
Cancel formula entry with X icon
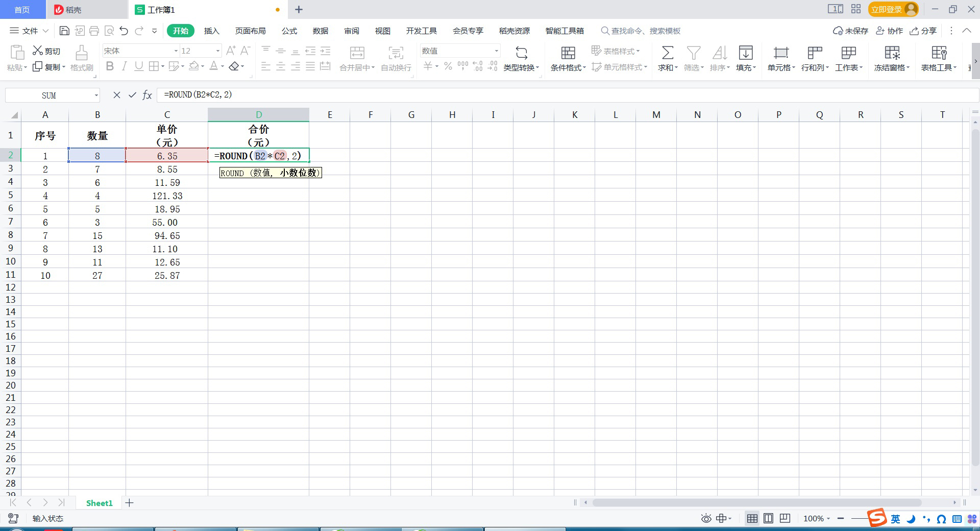(x=117, y=95)
